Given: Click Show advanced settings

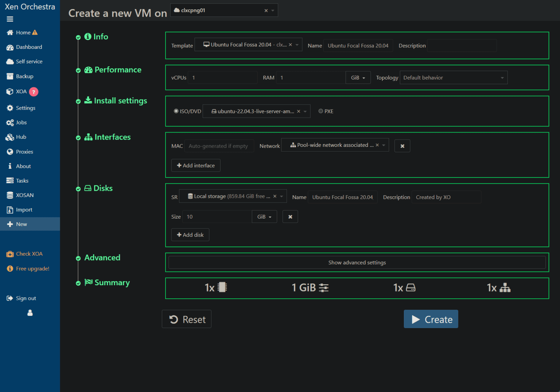Looking at the screenshot, I should coord(357,262).
